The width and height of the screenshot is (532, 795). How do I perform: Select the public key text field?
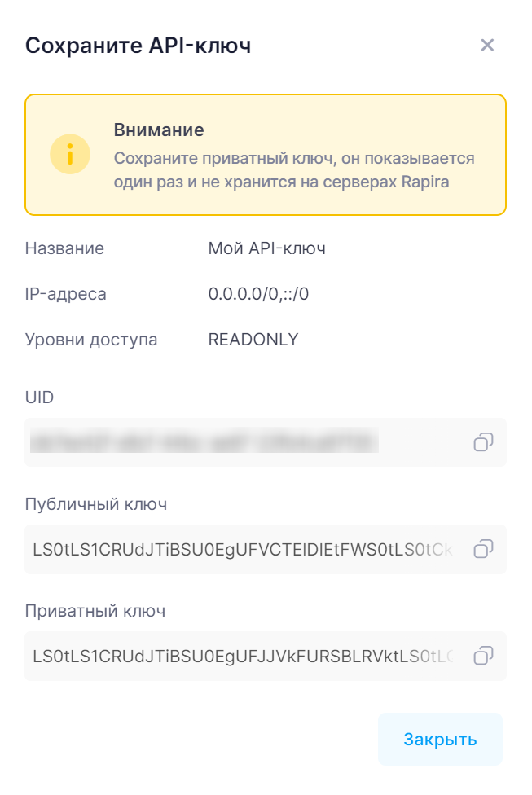click(243, 549)
